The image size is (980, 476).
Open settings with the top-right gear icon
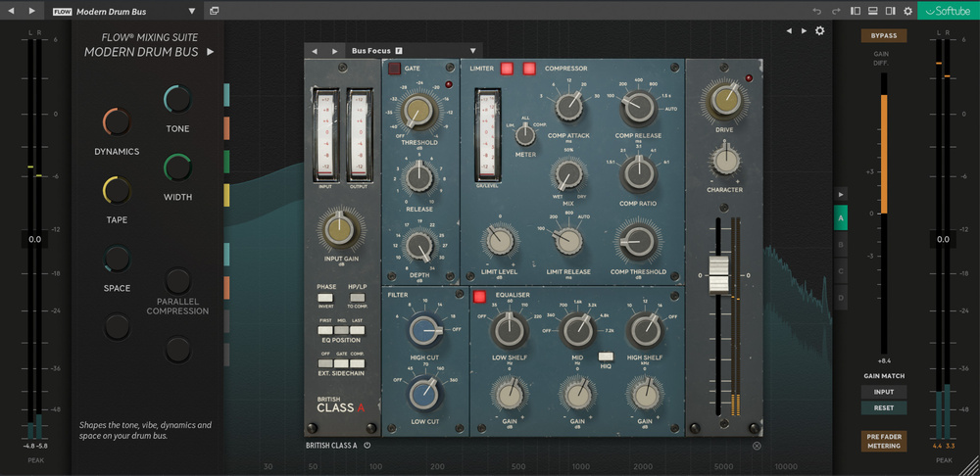[907, 11]
